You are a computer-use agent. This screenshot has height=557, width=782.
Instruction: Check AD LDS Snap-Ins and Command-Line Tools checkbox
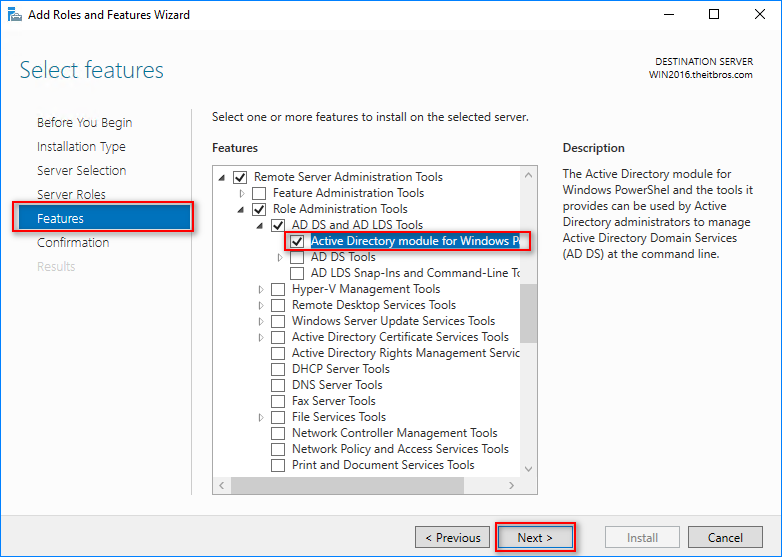tap(297, 273)
